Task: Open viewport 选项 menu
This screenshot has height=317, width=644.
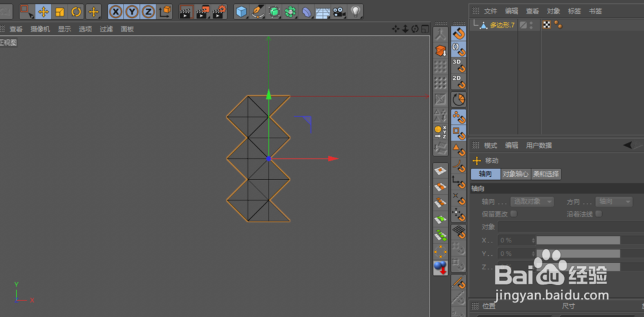Action: point(86,29)
